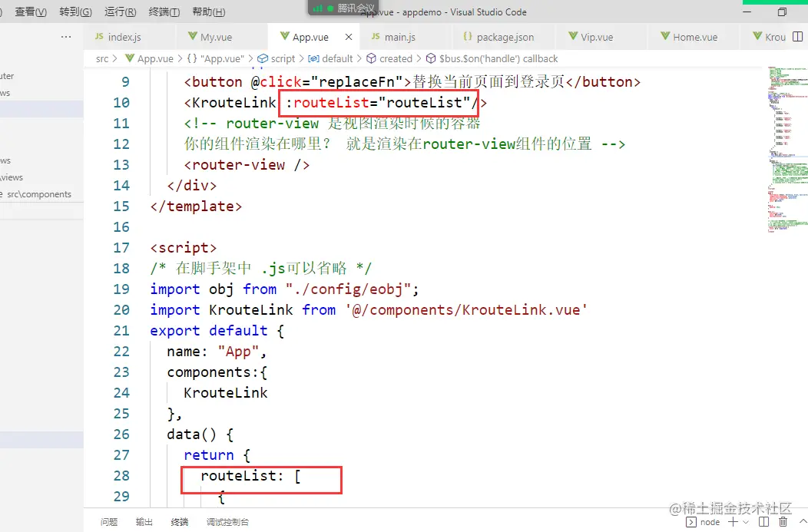Open the 问题 panel tab
The width and height of the screenshot is (808, 532).
pyautogui.click(x=109, y=522)
